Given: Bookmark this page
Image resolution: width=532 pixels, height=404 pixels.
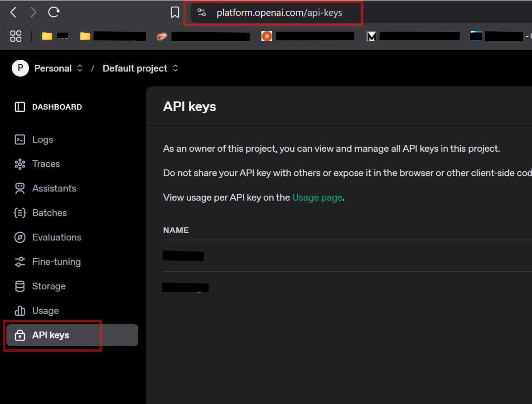Looking at the screenshot, I should pyautogui.click(x=175, y=13).
